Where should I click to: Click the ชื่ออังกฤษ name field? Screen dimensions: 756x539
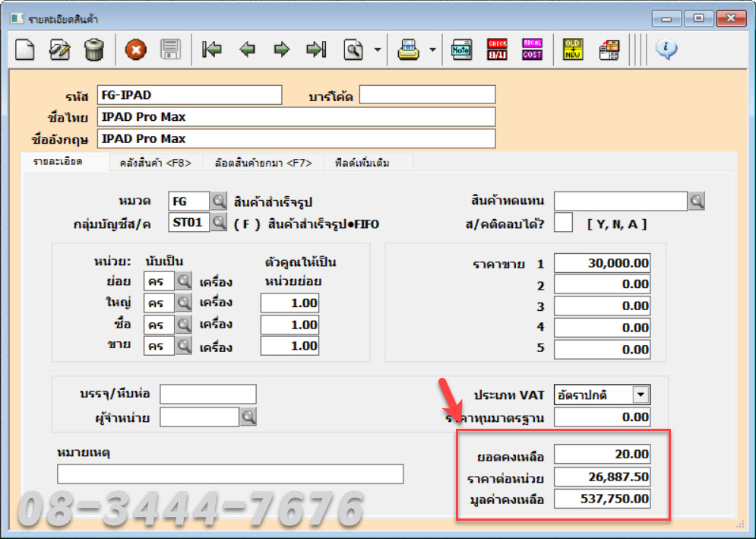pyautogui.click(x=296, y=138)
